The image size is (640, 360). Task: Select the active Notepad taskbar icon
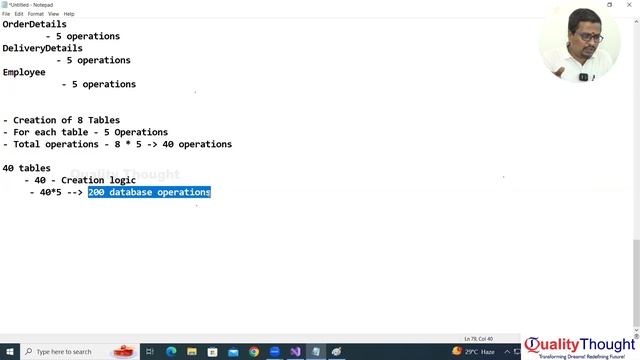click(x=316, y=351)
